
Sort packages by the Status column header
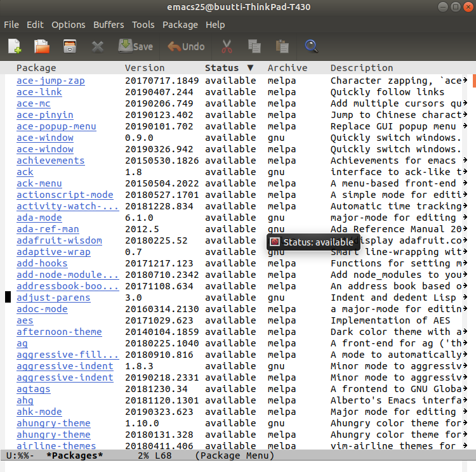point(228,68)
